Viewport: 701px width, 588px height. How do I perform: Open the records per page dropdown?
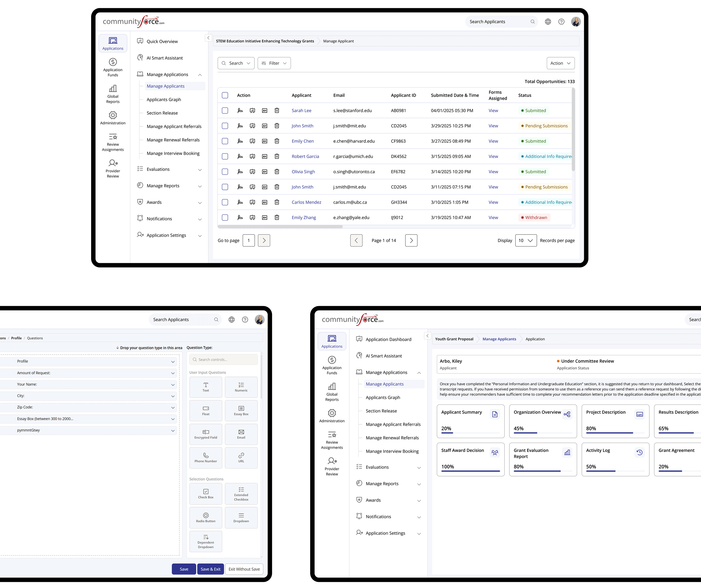[526, 240]
